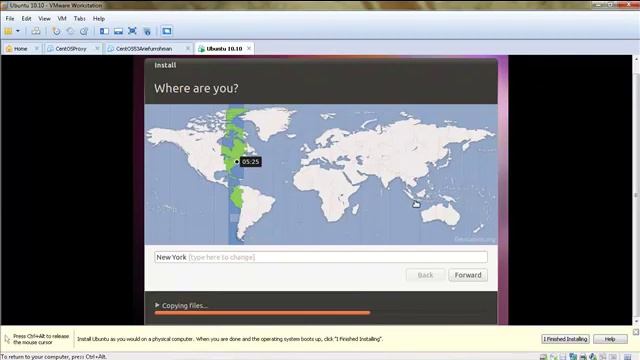Open the Edit menu
The image size is (640, 360).
[27, 18]
